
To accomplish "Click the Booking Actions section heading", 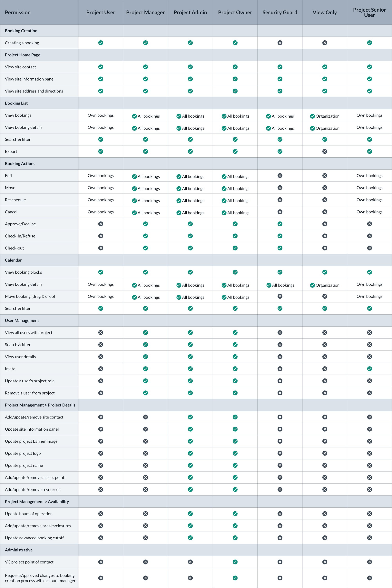I will click(20, 163).
